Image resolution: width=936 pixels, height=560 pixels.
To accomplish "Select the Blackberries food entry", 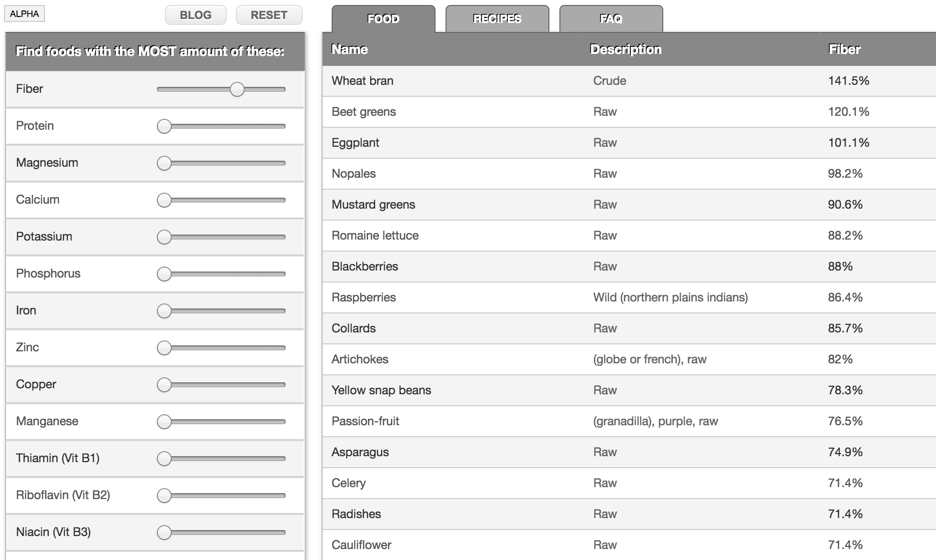I will tap(365, 267).
